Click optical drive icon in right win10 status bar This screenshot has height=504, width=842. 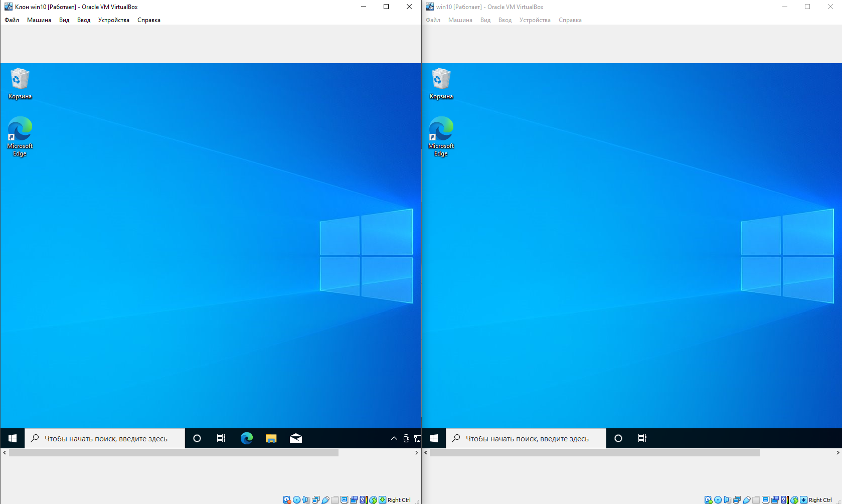(718, 499)
